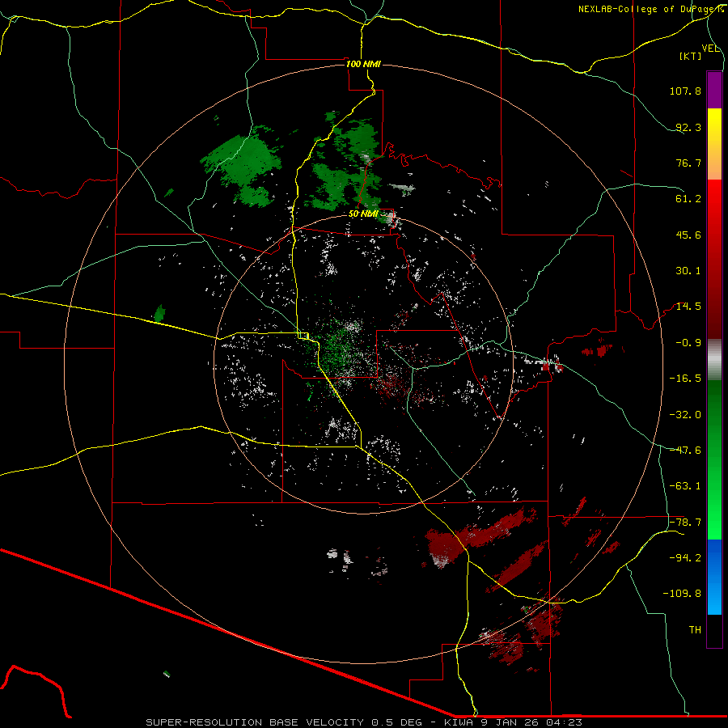Click the red segment of velocity color bar
Viewport: 728px width, 728px height.
(x=714, y=259)
